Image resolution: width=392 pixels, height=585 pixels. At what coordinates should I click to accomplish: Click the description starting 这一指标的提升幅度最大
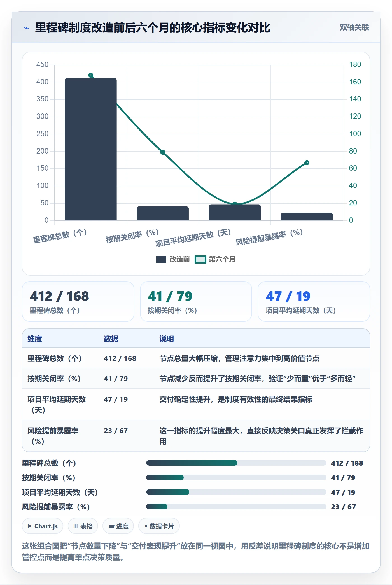click(x=261, y=436)
